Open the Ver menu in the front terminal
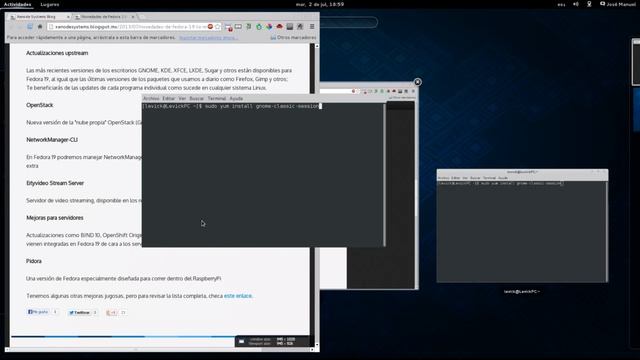 [x=182, y=98]
